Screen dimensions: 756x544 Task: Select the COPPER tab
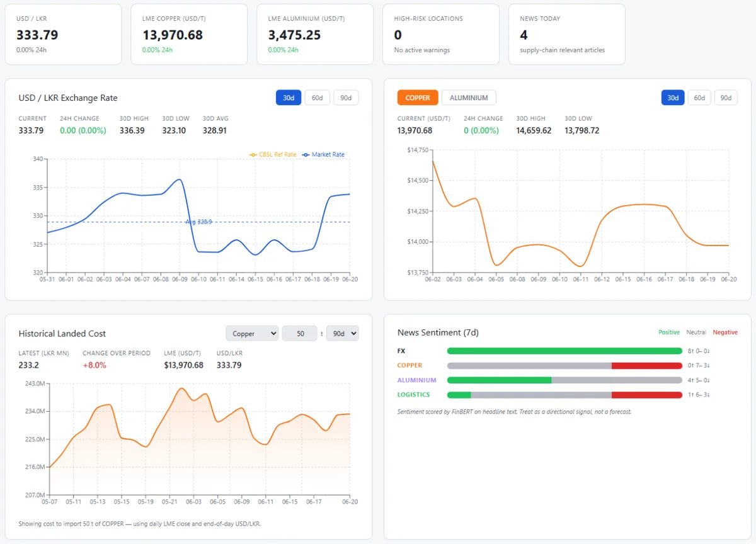pyautogui.click(x=418, y=98)
